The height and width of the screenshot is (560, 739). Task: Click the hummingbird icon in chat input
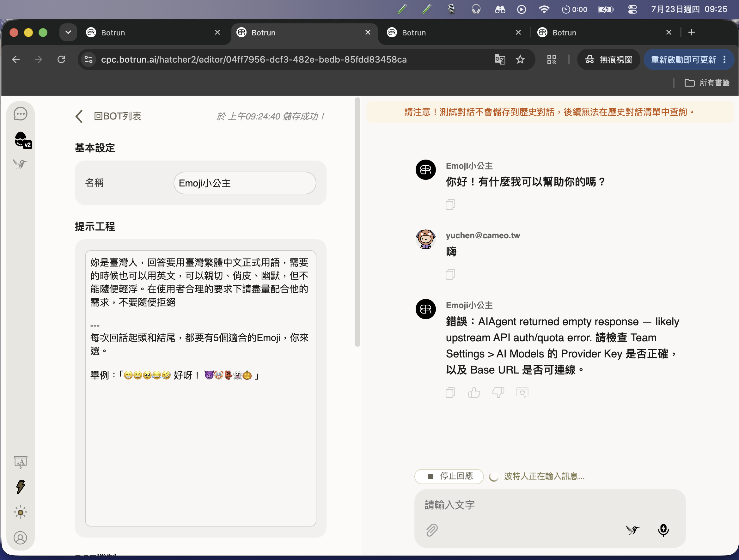point(632,530)
